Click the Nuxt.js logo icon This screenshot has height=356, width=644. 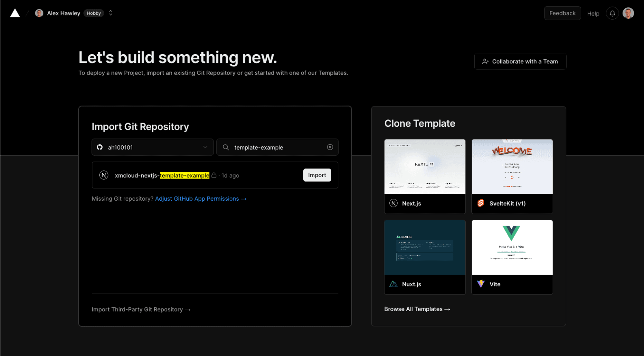[x=393, y=284]
